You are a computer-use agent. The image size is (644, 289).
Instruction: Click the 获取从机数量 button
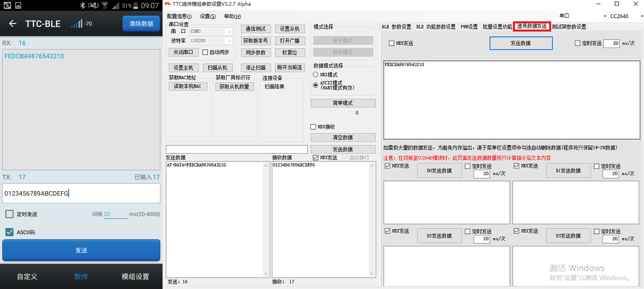[x=235, y=87]
